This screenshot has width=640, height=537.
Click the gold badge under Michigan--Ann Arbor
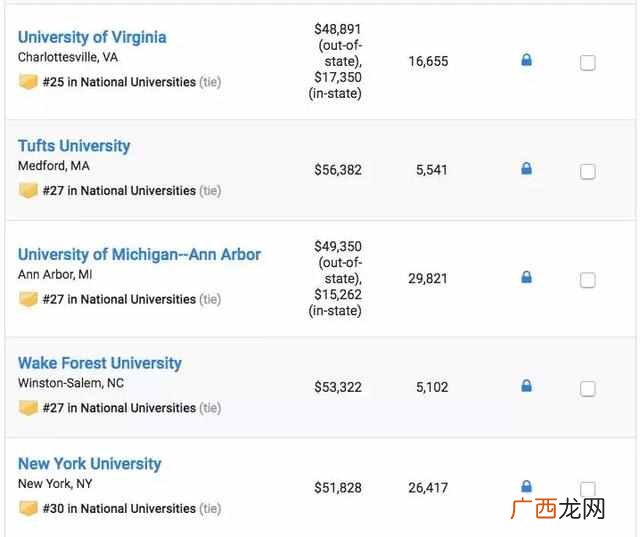[28, 299]
